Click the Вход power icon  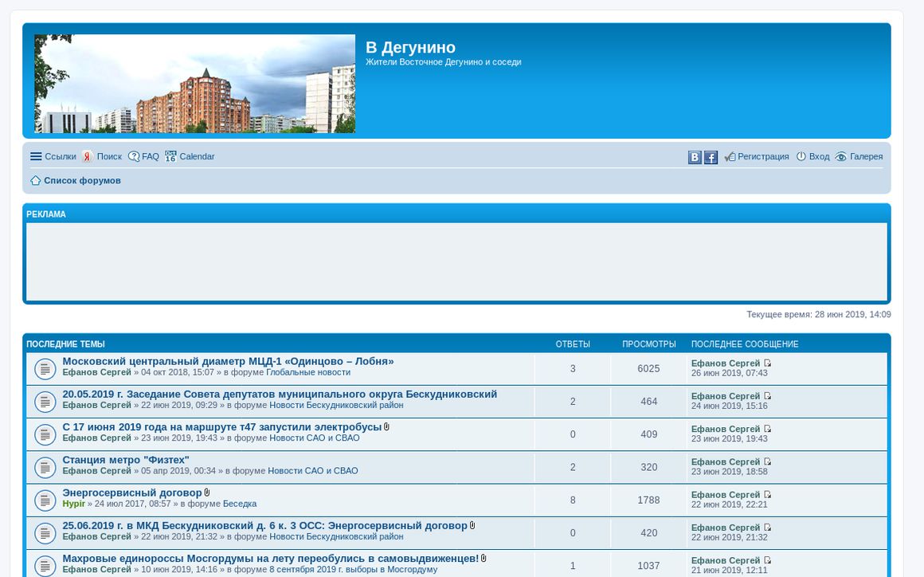click(x=801, y=156)
